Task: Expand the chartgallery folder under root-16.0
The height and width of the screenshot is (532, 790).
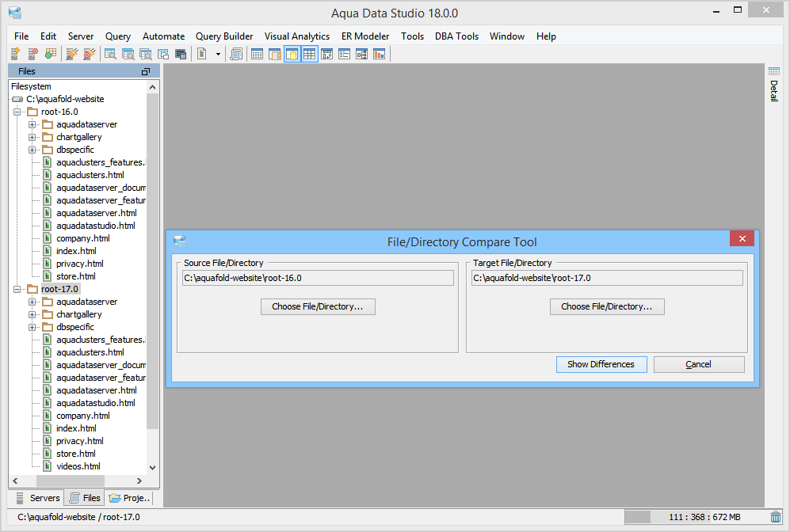Action: point(32,137)
